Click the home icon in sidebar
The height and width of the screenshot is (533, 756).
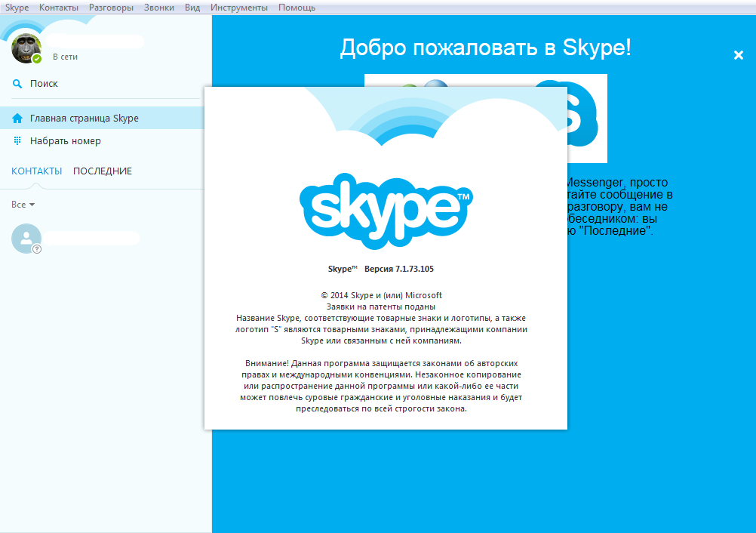click(17, 119)
